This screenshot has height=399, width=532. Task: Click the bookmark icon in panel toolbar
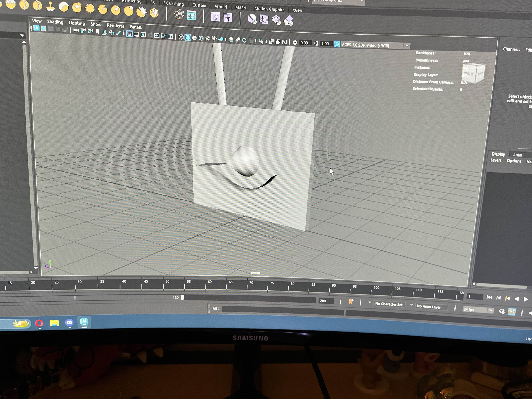coord(97,32)
